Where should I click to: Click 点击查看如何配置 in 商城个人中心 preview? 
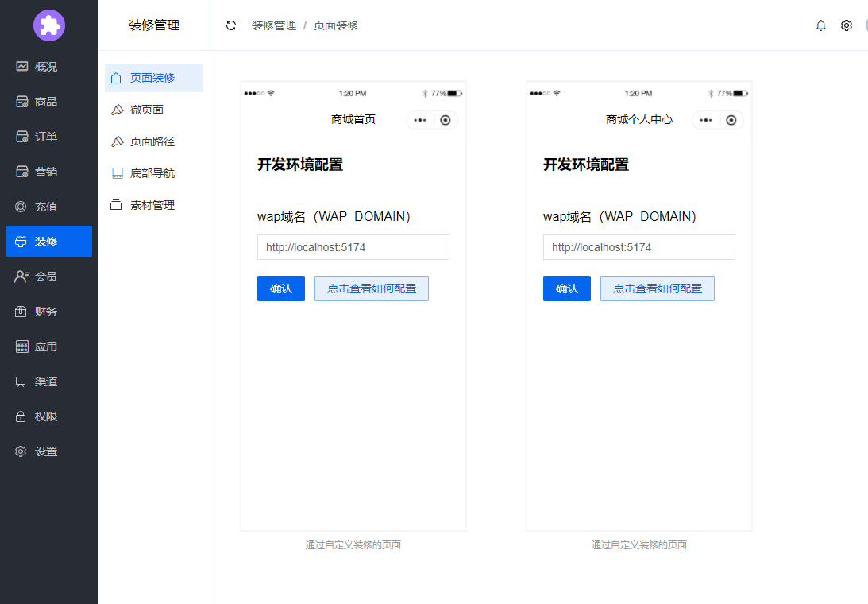(658, 288)
